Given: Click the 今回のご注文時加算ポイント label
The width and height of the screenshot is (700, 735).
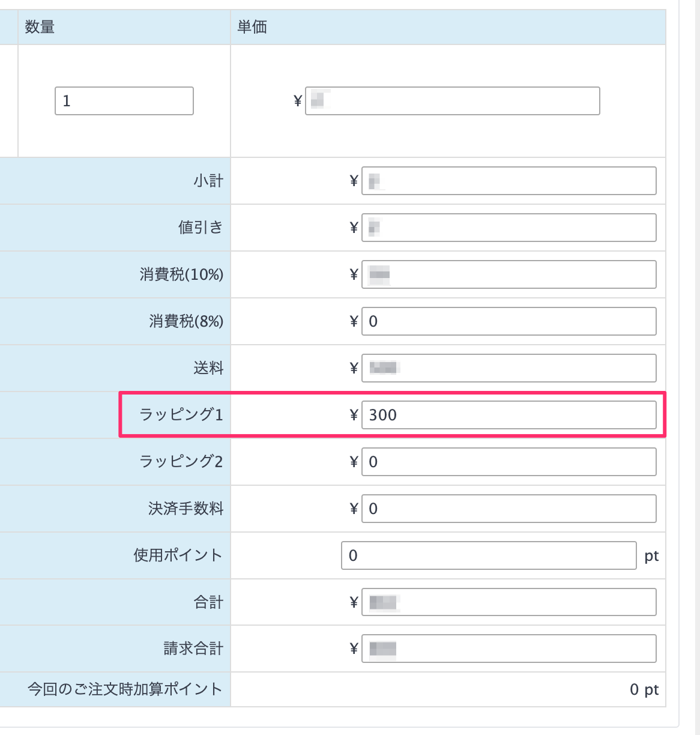Looking at the screenshot, I should pos(125,689).
